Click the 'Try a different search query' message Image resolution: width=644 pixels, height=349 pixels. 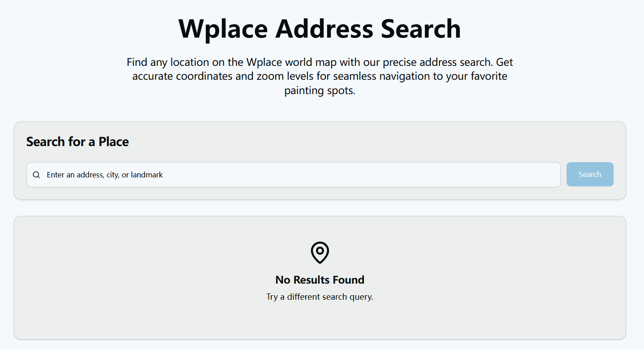click(x=320, y=297)
